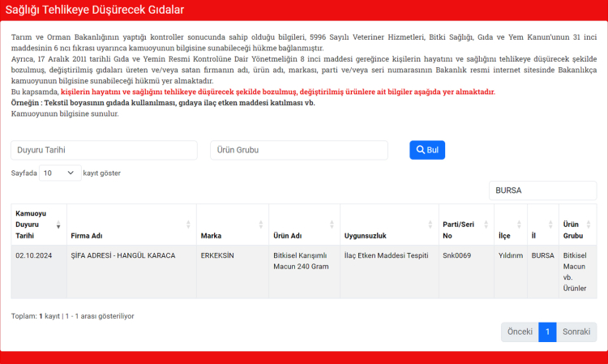This screenshot has width=608, height=364.
Task: Go to Sonraki page
Action: tap(576, 332)
